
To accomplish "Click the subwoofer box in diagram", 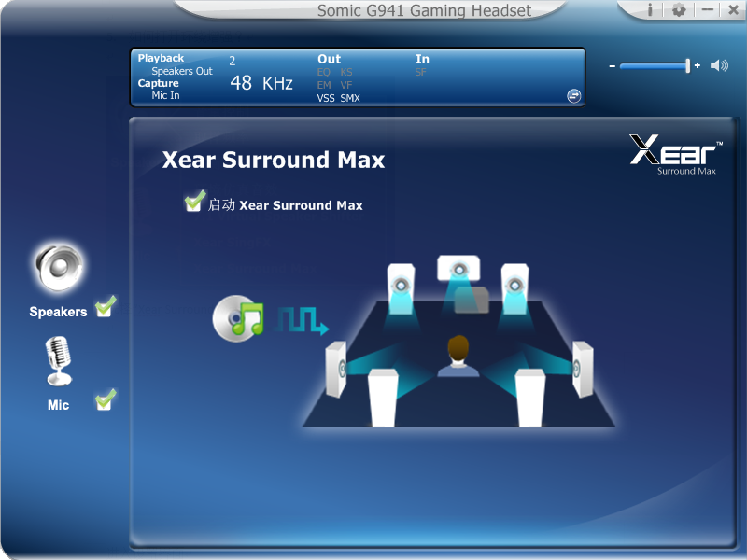I will [472, 300].
